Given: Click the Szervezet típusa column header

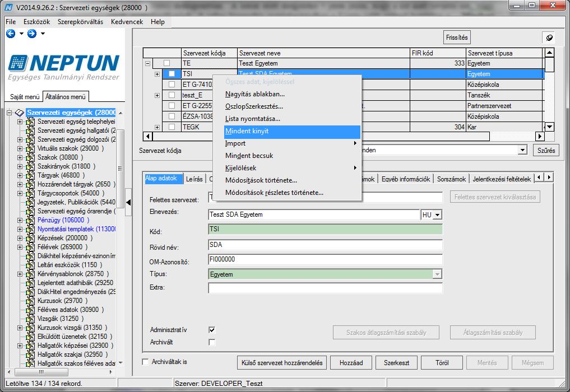Looking at the screenshot, I should point(504,53).
